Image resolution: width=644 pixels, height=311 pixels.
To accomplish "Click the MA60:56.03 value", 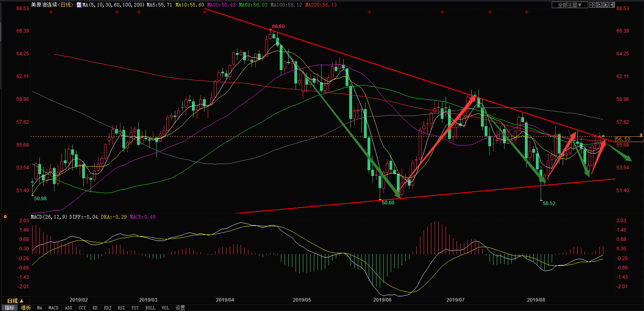I will 253,5.
